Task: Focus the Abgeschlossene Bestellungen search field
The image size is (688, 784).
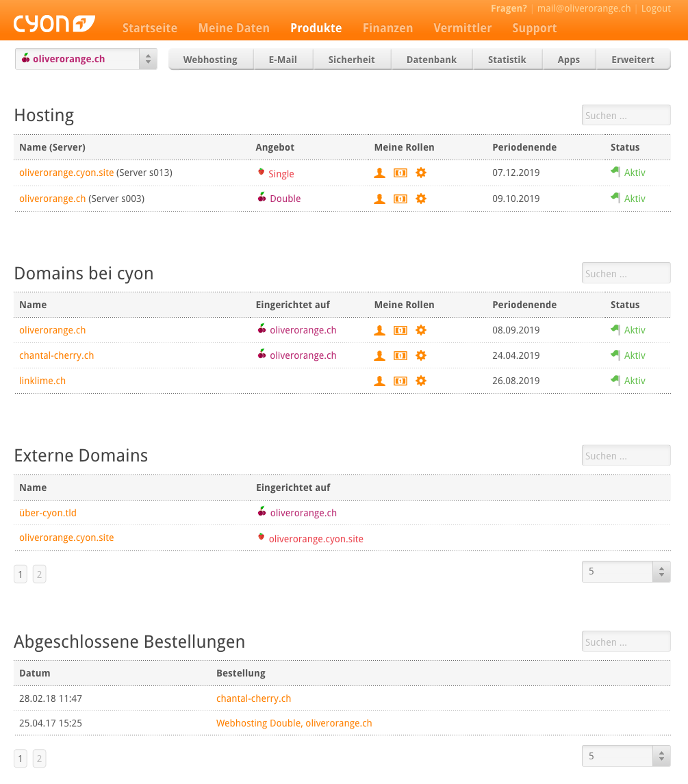Action: pyautogui.click(x=626, y=642)
